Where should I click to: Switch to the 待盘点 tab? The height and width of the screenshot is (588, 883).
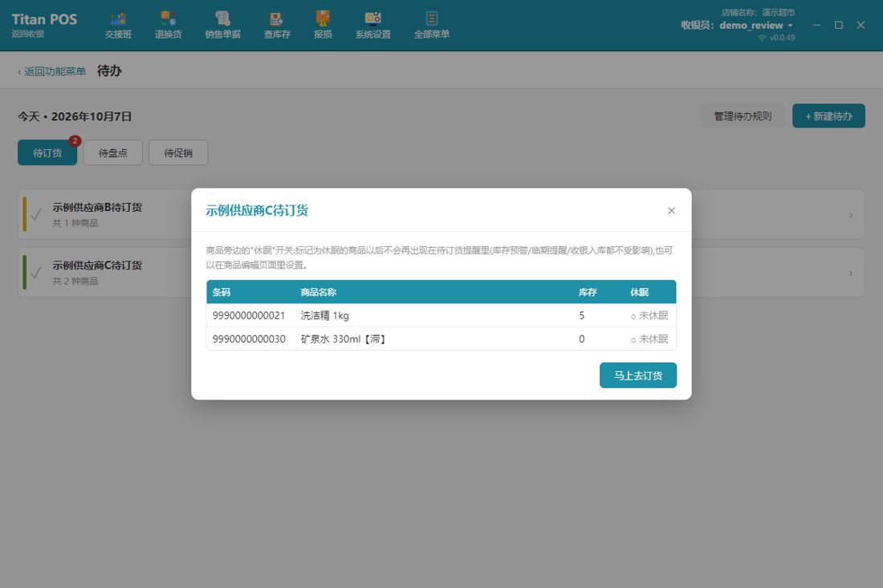112,152
